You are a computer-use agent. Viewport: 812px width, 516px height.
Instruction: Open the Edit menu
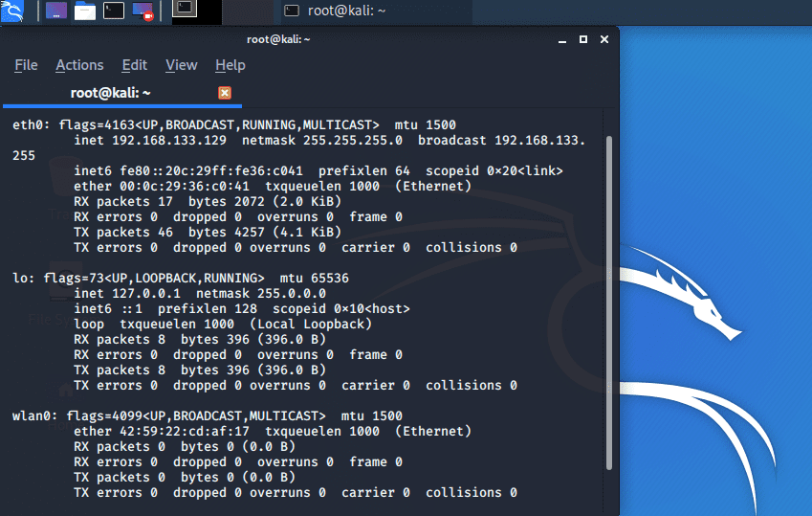tap(134, 65)
